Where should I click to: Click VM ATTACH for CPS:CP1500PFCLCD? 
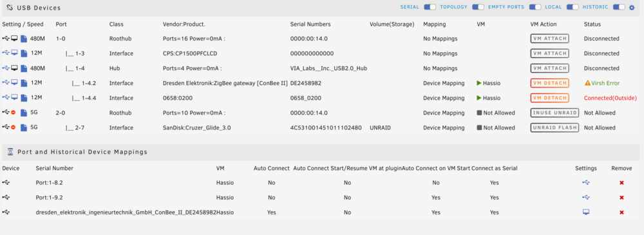549,53
